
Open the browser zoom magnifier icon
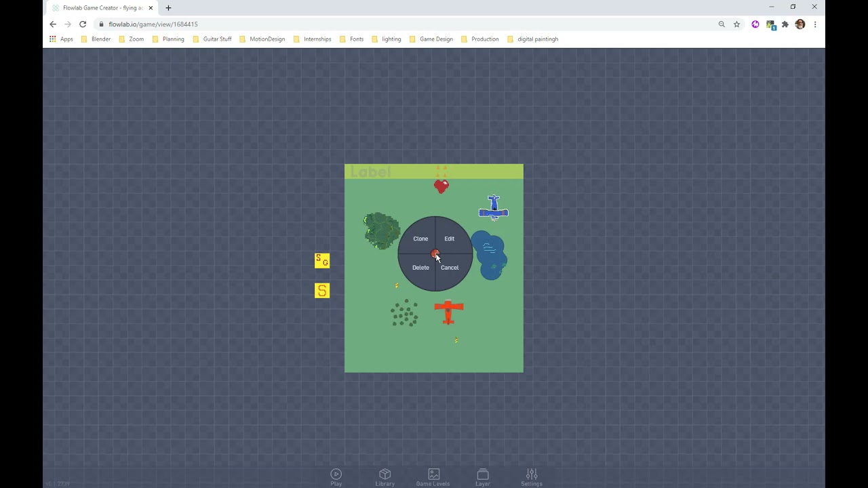coord(722,24)
